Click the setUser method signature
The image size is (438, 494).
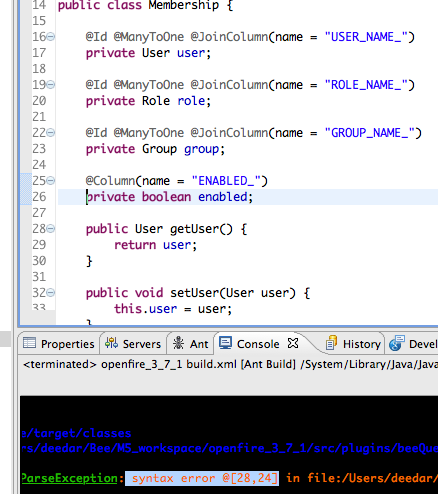pos(198,293)
